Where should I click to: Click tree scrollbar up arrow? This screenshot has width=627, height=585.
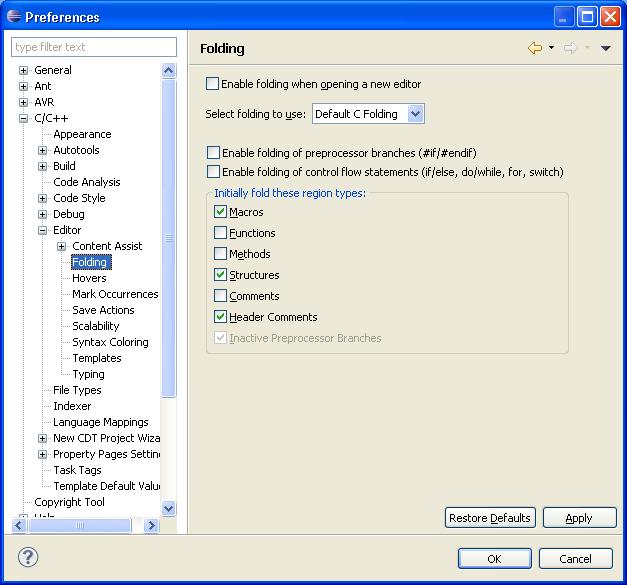point(168,70)
